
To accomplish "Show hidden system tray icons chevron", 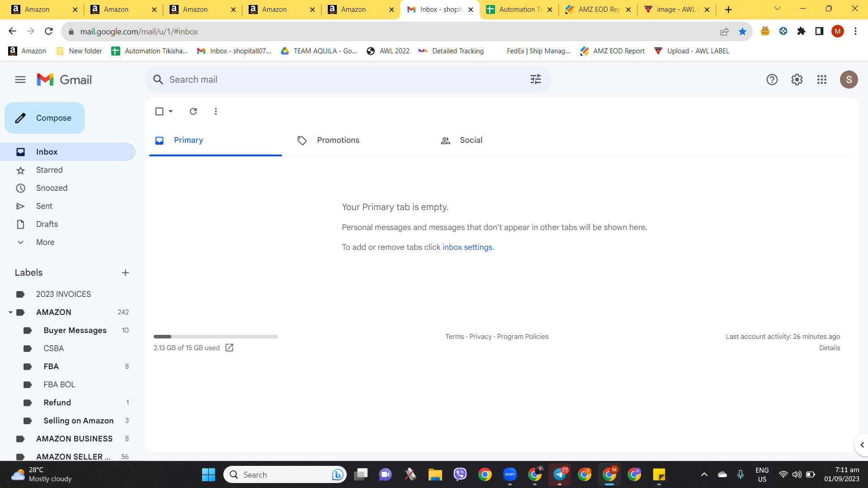I will click(704, 474).
